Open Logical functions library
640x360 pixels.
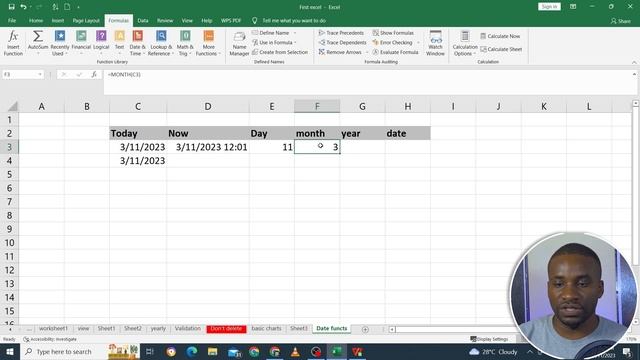(x=101, y=43)
